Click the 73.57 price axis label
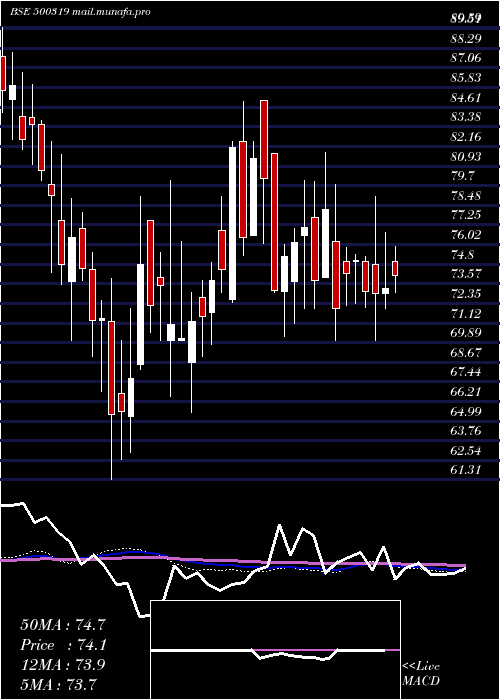Image resolution: width=500 pixels, height=700 pixels. pos(466,274)
